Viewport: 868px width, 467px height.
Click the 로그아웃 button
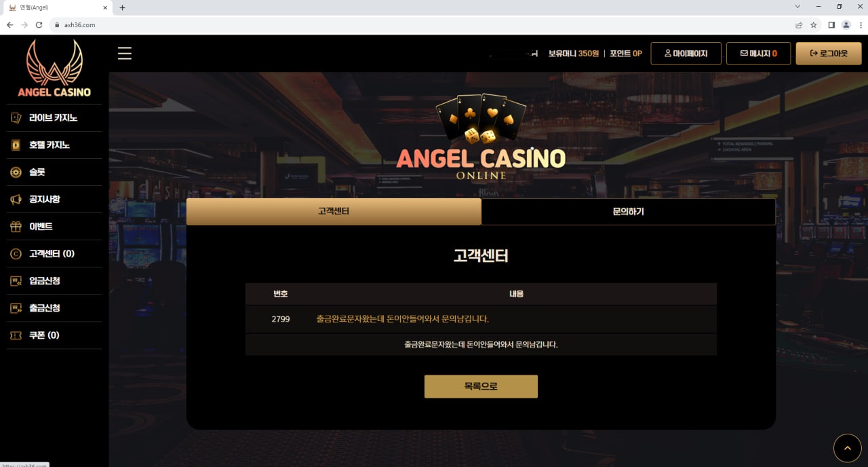coord(829,54)
